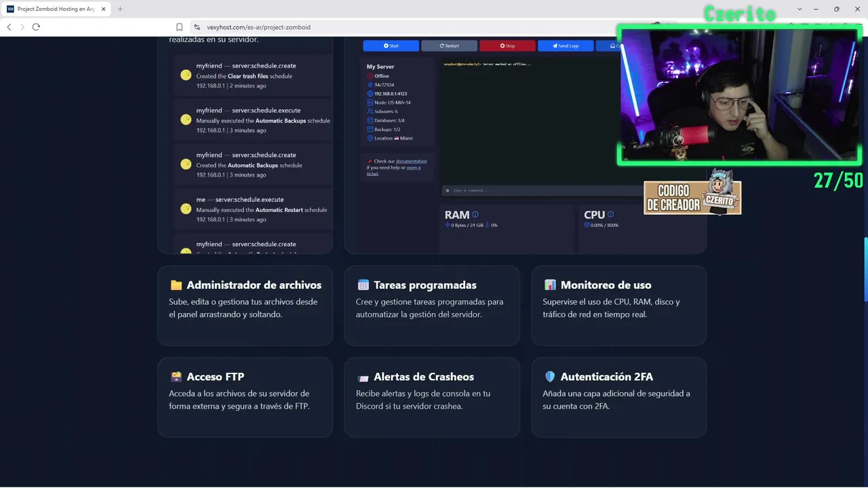
Task: Click the red Offline status icon
Action: tap(370, 76)
